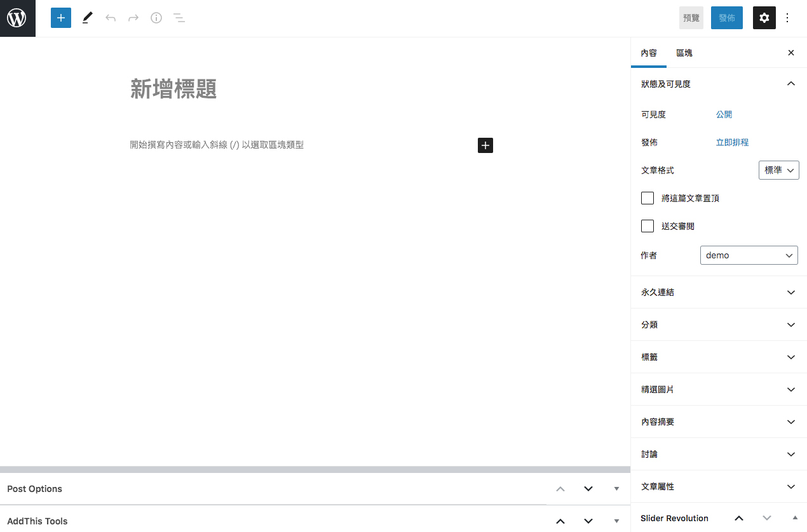The height and width of the screenshot is (532, 807).
Task: Open the 文章格式 dropdown showing 標準
Action: [x=778, y=170]
